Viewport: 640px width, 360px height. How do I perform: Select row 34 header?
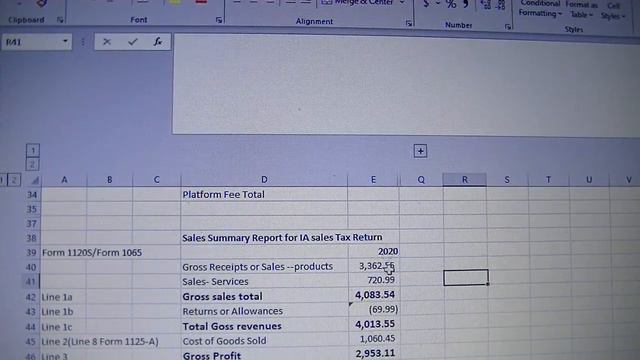click(31, 195)
